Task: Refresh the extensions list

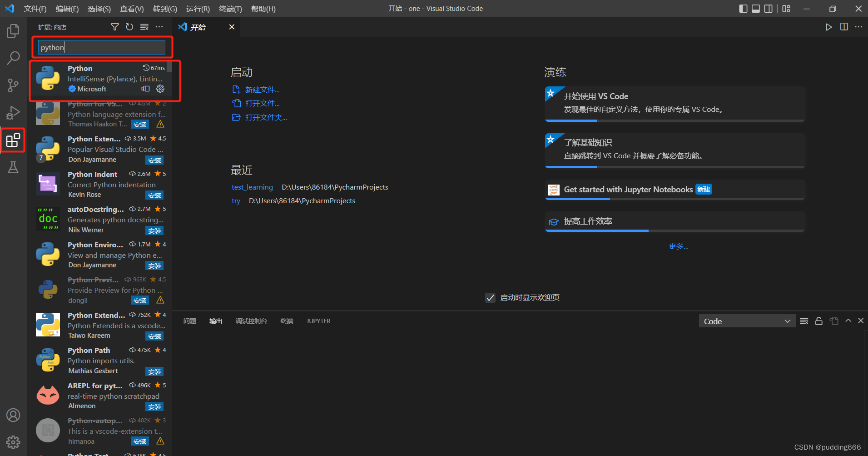Action: (129, 27)
